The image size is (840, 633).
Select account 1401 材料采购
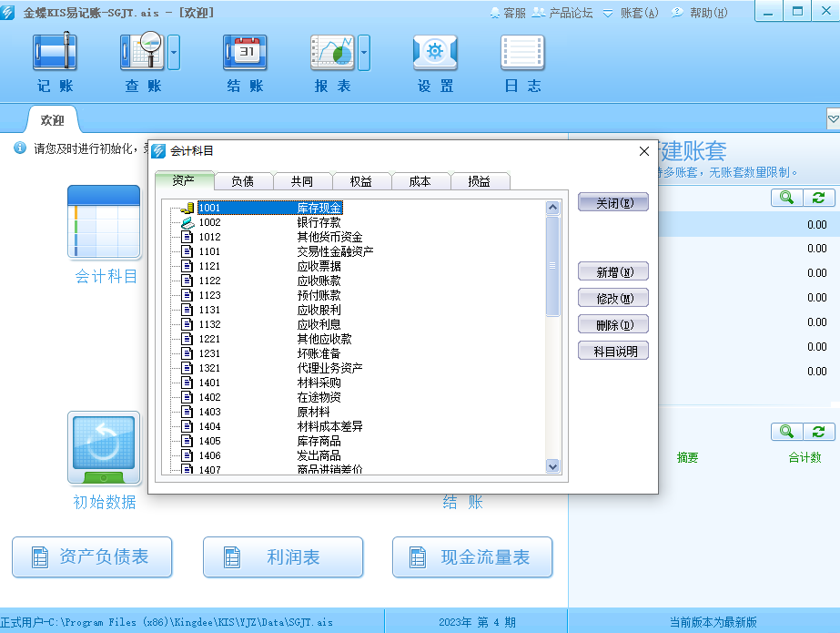pyautogui.click(x=270, y=383)
